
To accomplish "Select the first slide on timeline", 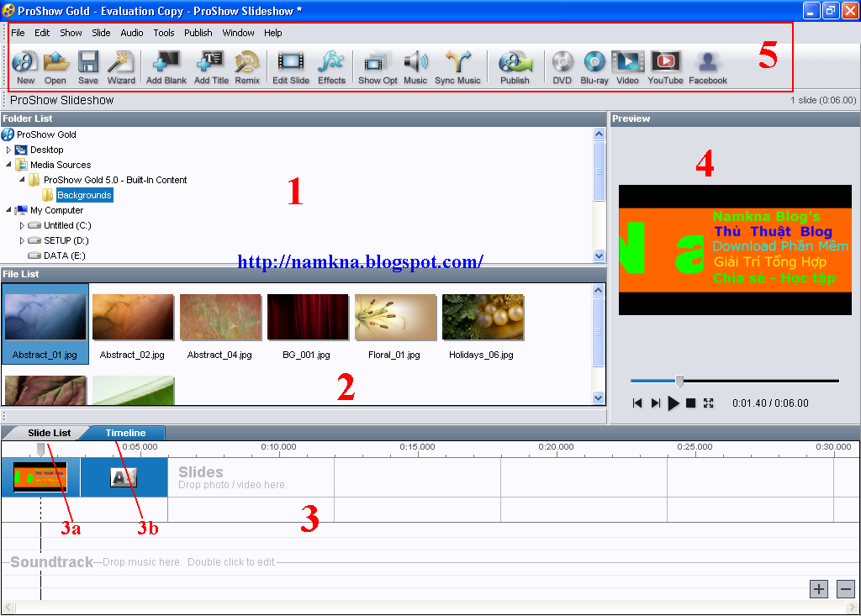I will coord(40,477).
